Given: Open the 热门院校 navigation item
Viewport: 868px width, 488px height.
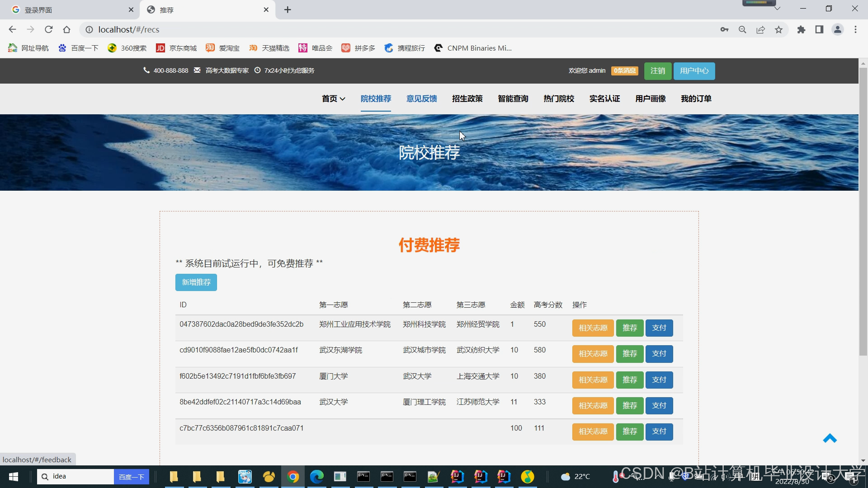Looking at the screenshot, I should pyautogui.click(x=558, y=99).
